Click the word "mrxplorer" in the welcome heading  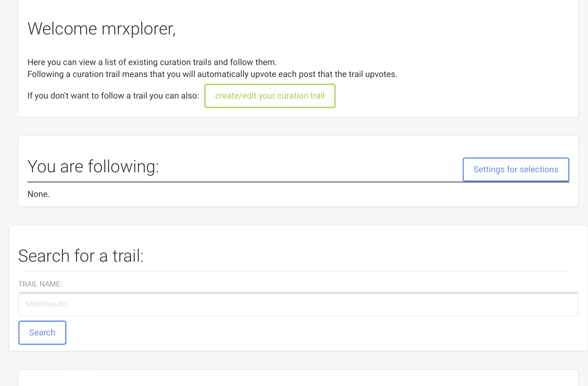click(x=138, y=29)
